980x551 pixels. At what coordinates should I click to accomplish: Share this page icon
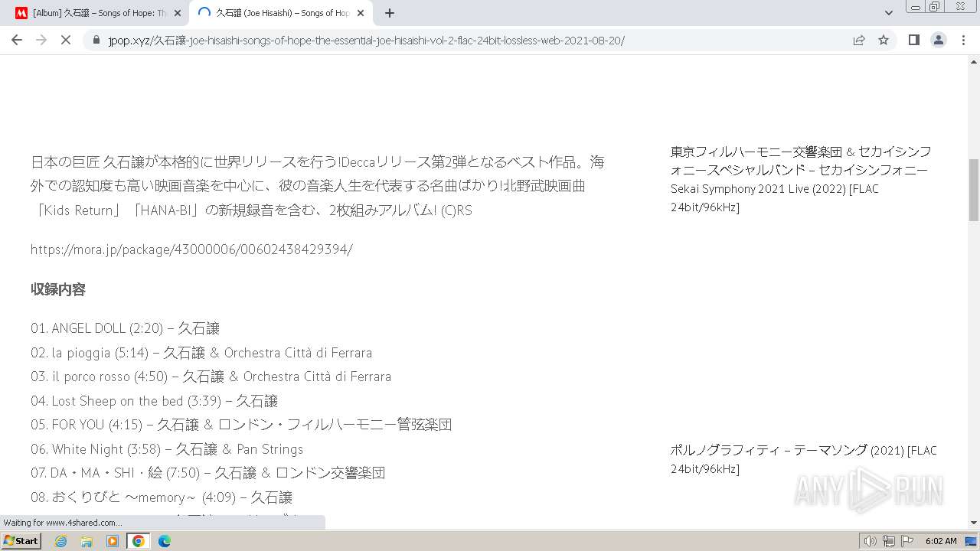pos(859,40)
